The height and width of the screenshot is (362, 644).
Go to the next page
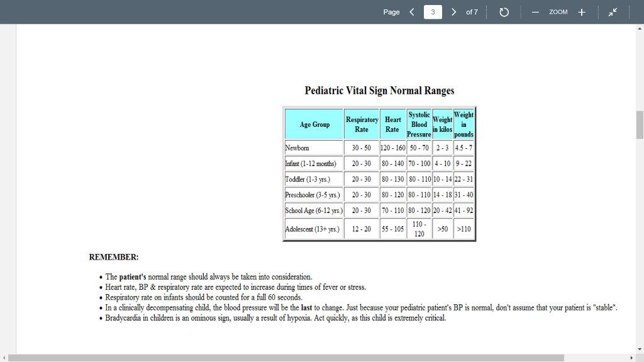click(x=453, y=11)
